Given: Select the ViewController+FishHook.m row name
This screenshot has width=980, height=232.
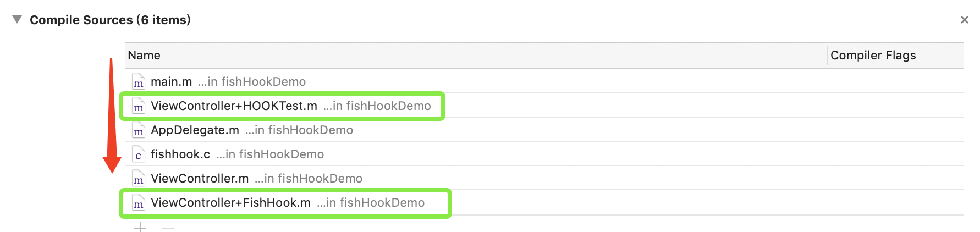Looking at the screenshot, I should (x=230, y=203).
